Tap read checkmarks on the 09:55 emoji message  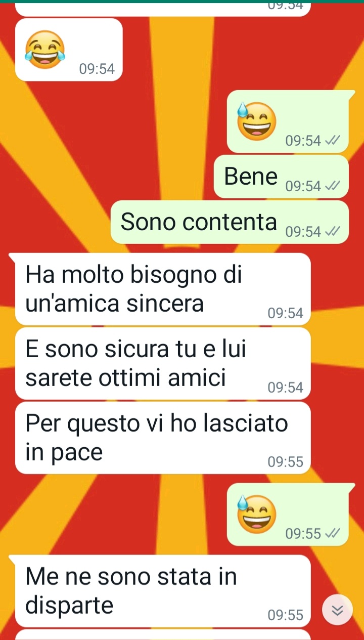333,533
